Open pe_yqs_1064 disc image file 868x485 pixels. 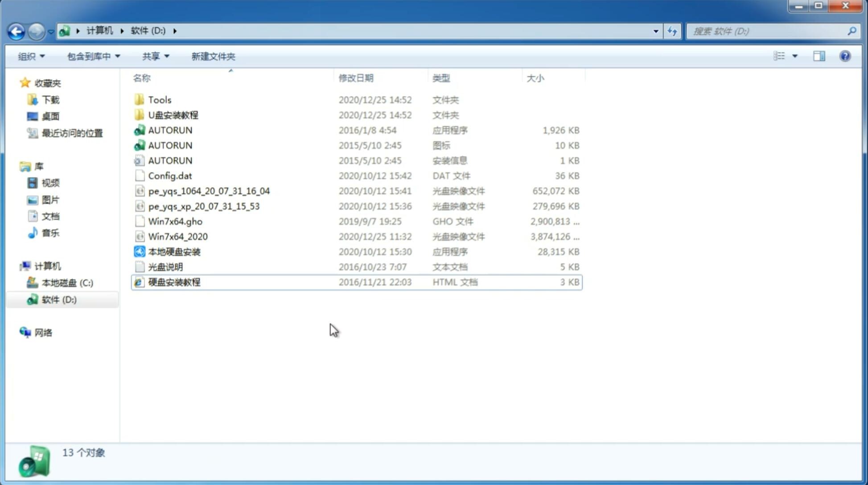tap(209, 191)
